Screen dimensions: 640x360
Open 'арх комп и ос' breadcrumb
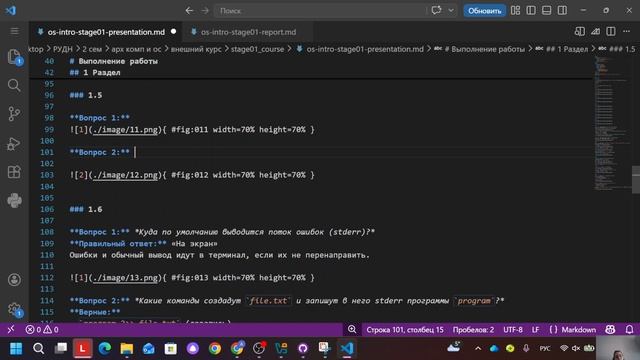(x=136, y=49)
